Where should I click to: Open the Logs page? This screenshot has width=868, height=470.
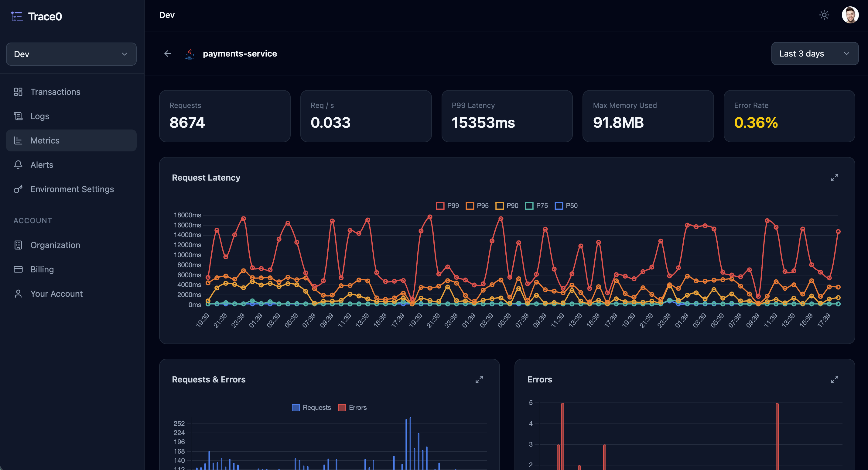click(x=71, y=116)
